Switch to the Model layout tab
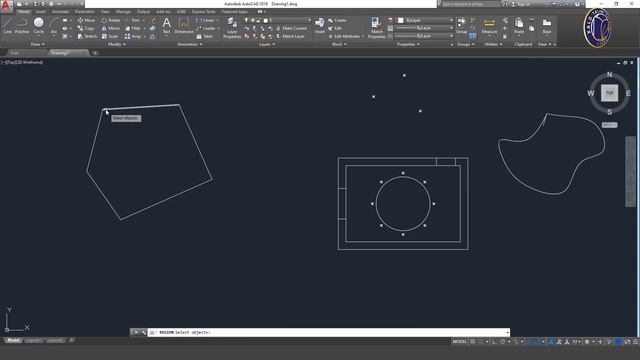Viewport: 640px width, 360px height. [x=13, y=340]
